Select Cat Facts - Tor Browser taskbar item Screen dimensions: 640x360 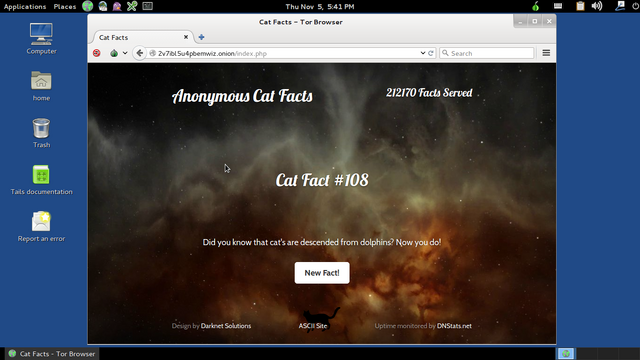tap(52, 354)
